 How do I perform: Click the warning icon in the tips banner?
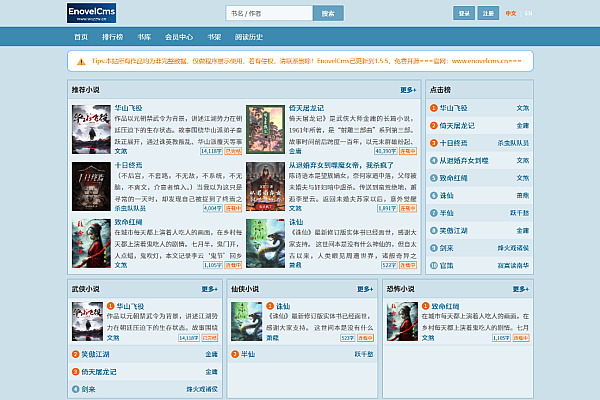[x=81, y=61]
